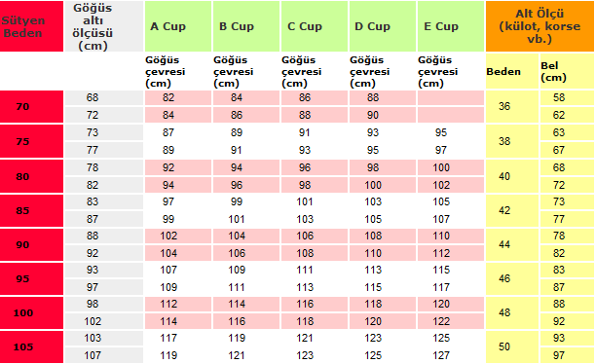Click the E Cup header cell

point(451,26)
